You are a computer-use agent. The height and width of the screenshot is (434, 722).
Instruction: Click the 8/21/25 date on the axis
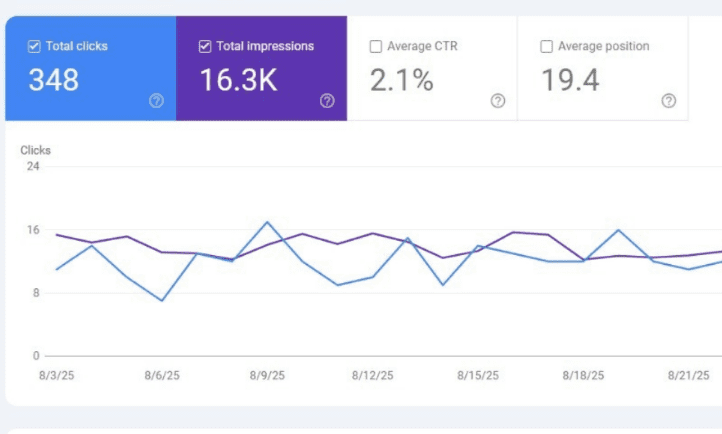coord(689,376)
